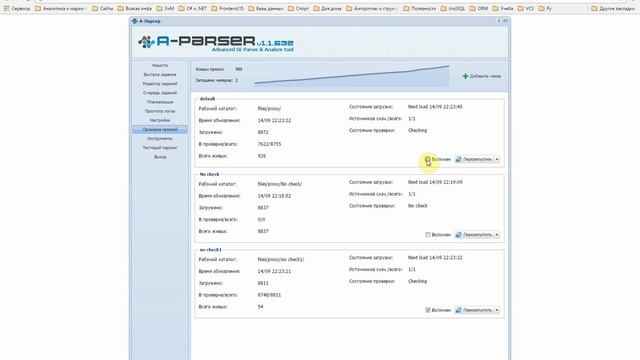Click Выход in the sidebar
Screen dimensions: 640x360
tap(160, 157)
